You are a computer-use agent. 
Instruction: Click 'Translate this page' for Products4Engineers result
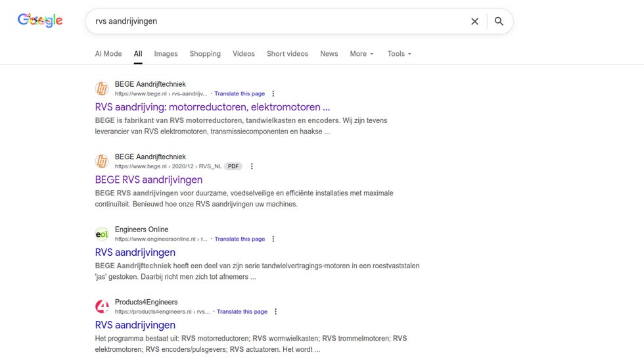click(242, 312)
